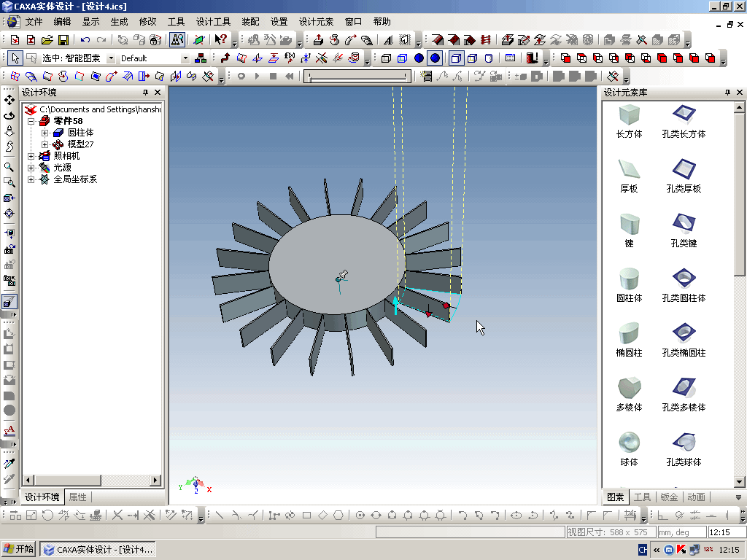Toggle the solid blue shaded rendering mode
The height and width of the screenshot is (560, 747).
(x=419, y=58)
